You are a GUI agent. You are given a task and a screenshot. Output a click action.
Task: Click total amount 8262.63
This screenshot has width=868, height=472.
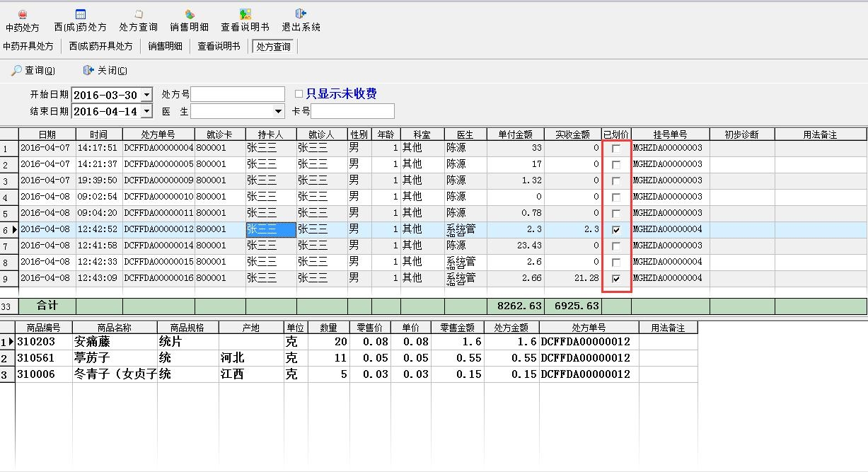[x=515, y=306]
